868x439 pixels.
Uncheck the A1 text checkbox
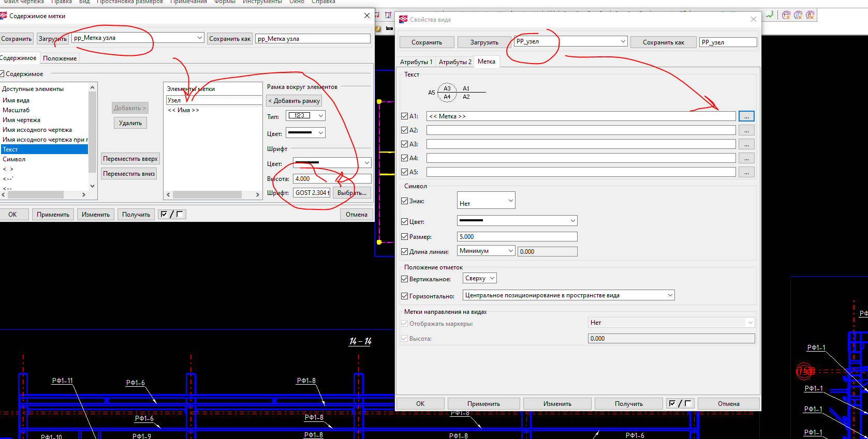[405, 116]
